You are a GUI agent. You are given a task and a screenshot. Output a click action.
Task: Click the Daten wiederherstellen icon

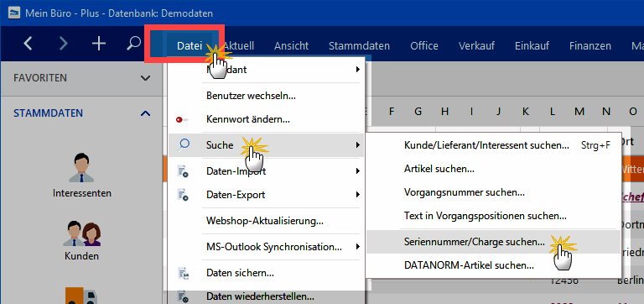pyautogui.click(x=182, y=296)
